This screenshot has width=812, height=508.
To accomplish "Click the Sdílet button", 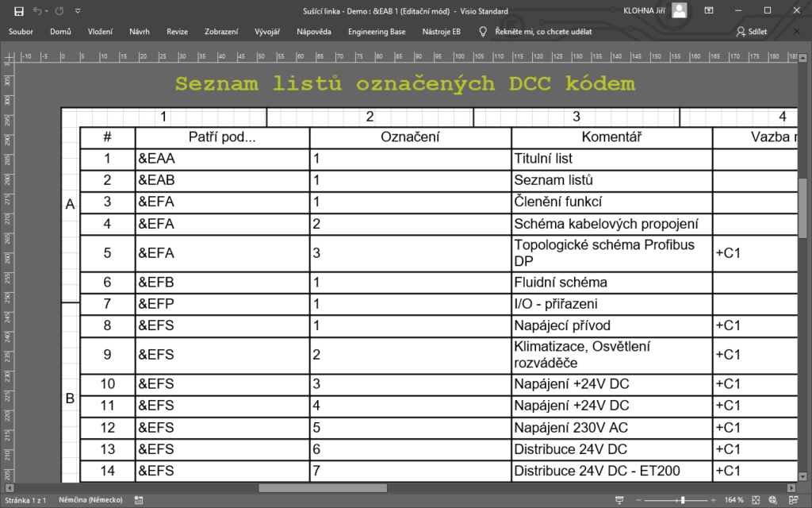I will (752, 32).
